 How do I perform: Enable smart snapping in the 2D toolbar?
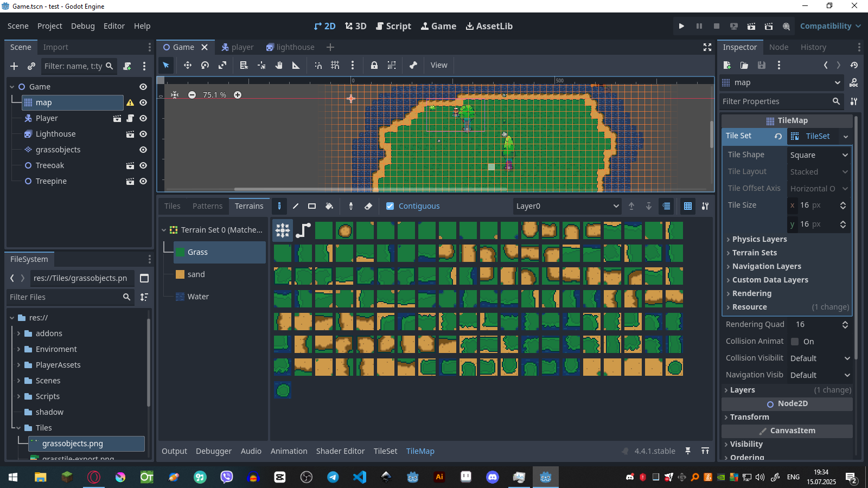[x=318, y=65]
